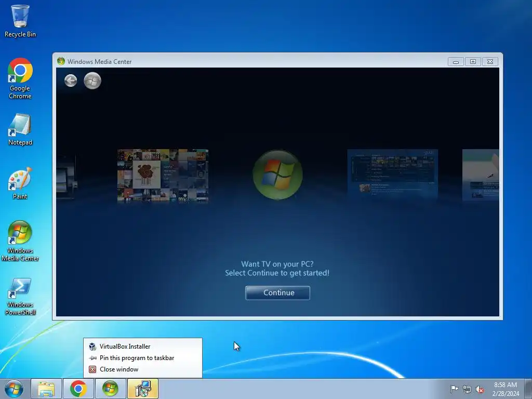Click 'Want TV on your PC?' text
Screen dimensions: 532x399
pos(277,264)
